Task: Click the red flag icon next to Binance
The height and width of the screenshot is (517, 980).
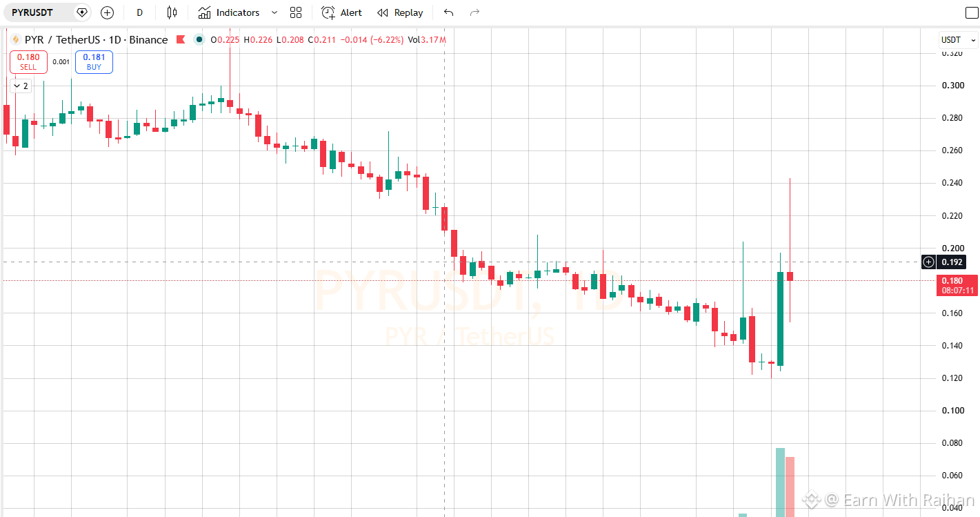Action: point(181,39)
